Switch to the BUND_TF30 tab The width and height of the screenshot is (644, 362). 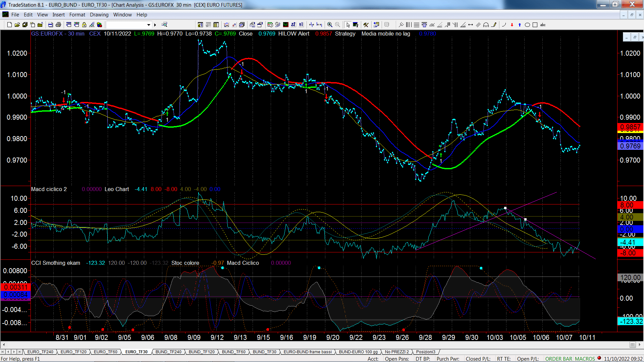pyautogui.click(x=264, y=352)
